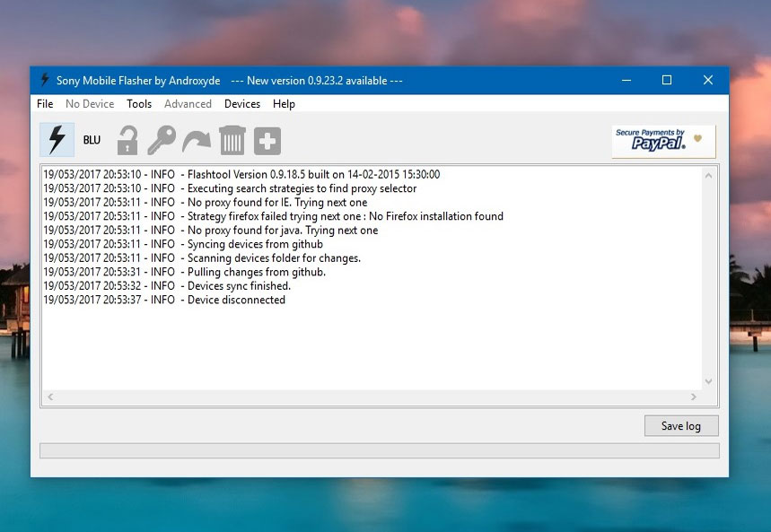Image resolution: width=771 pixels, height=532 pixels.
Task: Click log line 'Syncing devices from github'
Action: click(183, 244)
